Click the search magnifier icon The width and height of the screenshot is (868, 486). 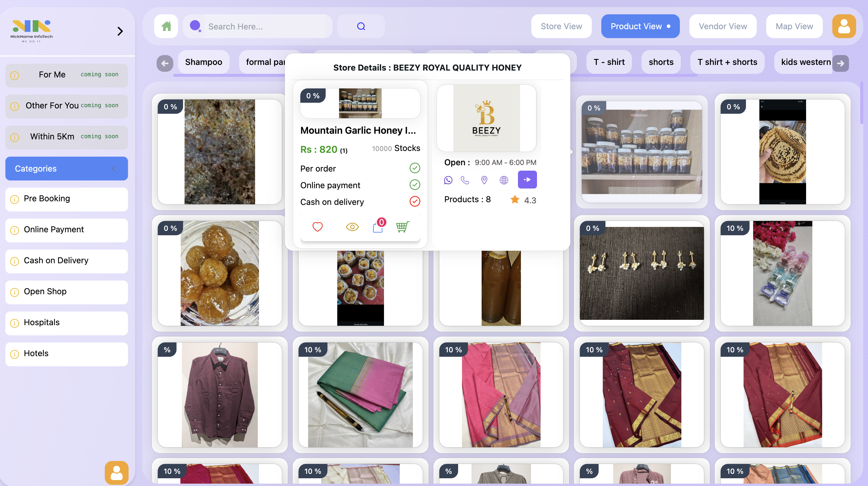click(x=360, y=26)
